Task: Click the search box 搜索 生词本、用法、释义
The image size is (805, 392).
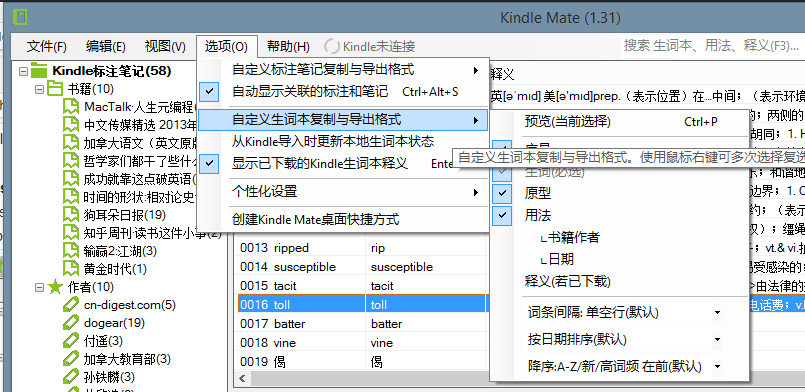Action: point(713,46)
